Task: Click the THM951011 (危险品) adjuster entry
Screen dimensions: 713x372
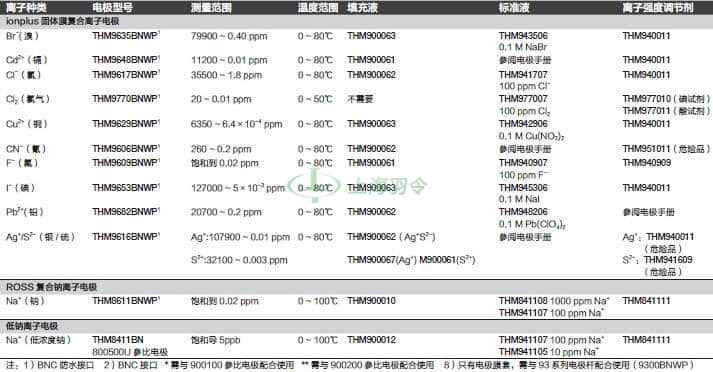Action: coord(666,149)
